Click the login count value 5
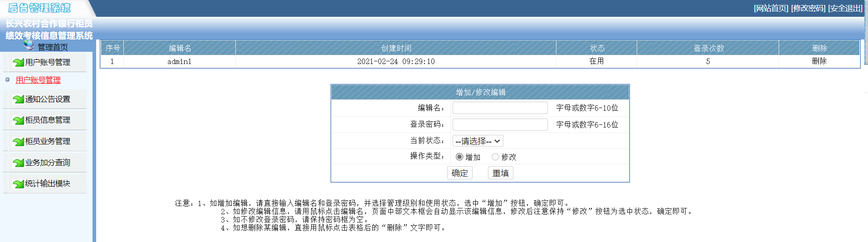868x242 pixels. pyautogui.click(x=708, y=61)
